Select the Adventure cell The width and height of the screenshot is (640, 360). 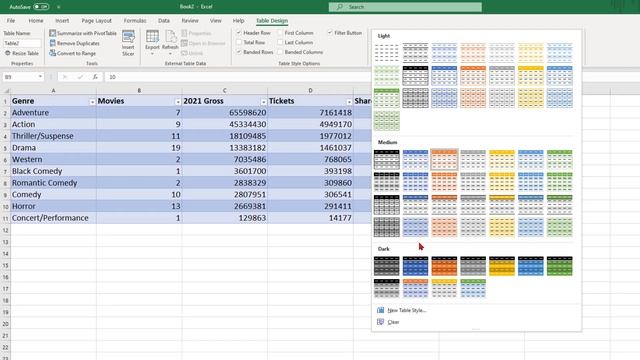point(53,113)
